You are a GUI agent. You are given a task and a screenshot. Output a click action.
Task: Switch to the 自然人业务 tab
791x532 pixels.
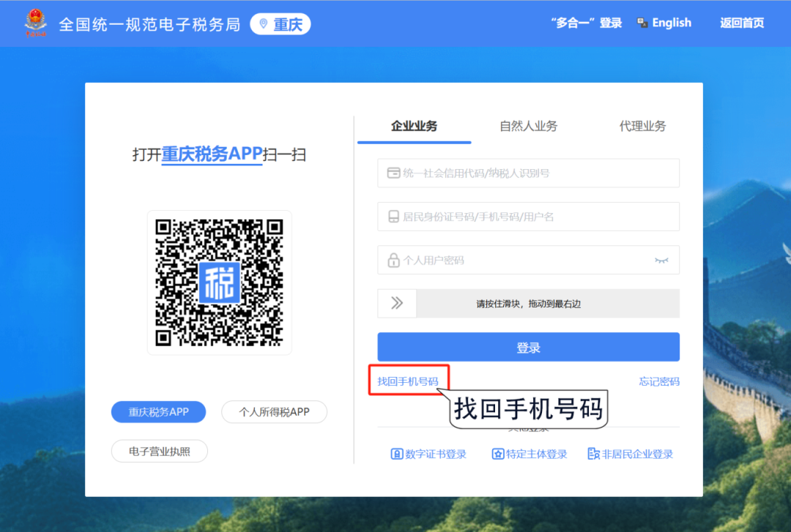click(x=528, y=126)
